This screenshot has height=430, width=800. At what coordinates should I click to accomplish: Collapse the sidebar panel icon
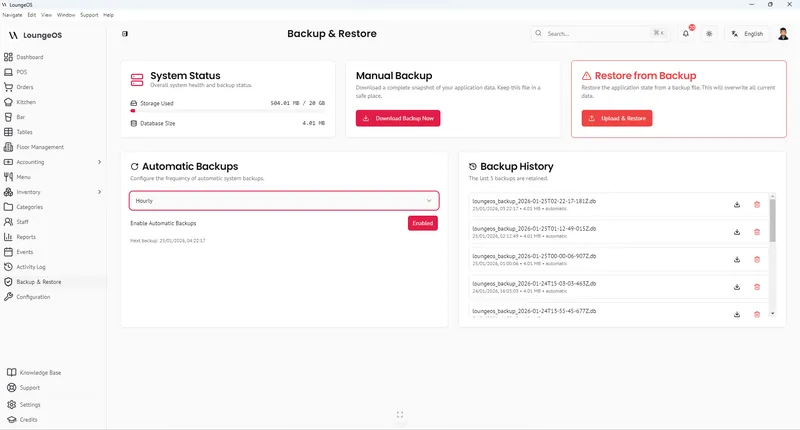pyautogui.click(x=125, y=34)
